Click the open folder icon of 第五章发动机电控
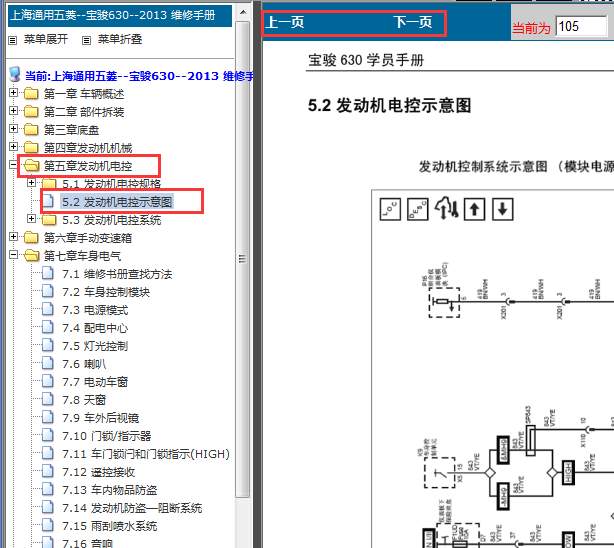The height and width of the screenshot is (548, 614). [x=31, y=166]
